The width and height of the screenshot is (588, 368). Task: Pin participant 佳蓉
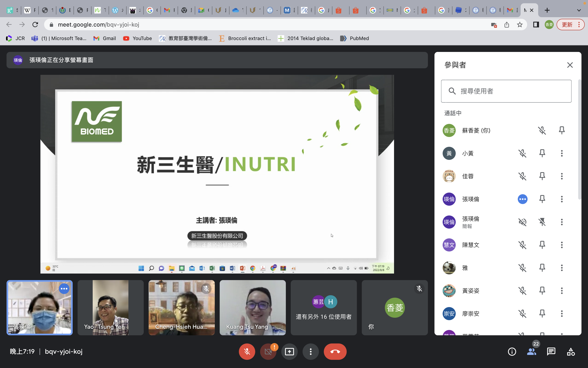tap(542, 176)
